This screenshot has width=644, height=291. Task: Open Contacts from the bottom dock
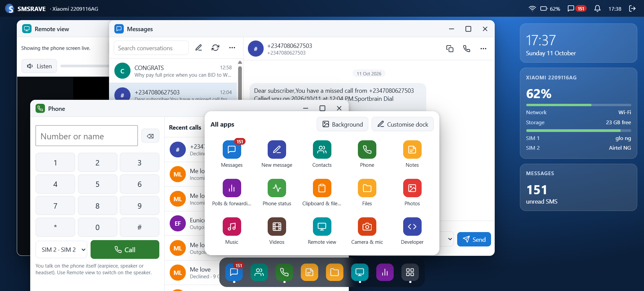259,272
